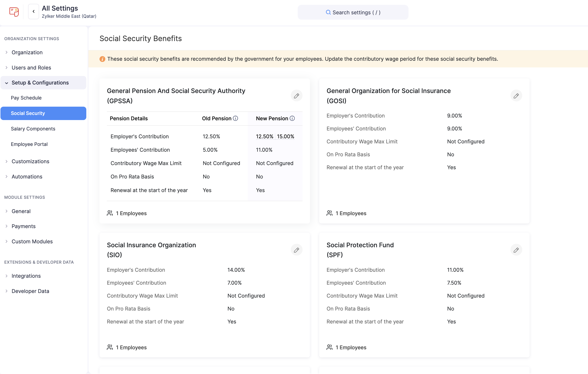Screen dimensions: 588x374
Task: Go back using the arrow button
Action: coord(33,12)
